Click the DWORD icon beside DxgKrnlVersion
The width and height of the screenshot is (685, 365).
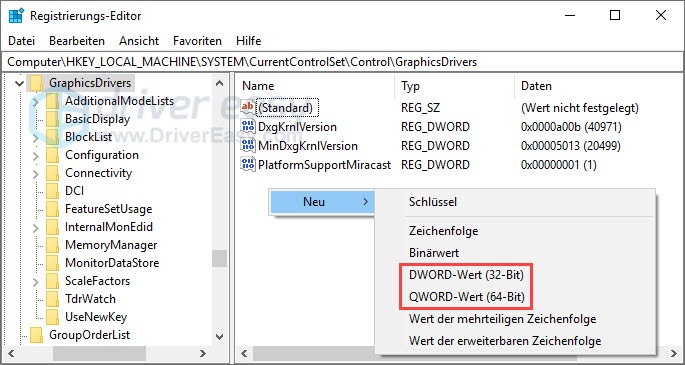point(248,127)
